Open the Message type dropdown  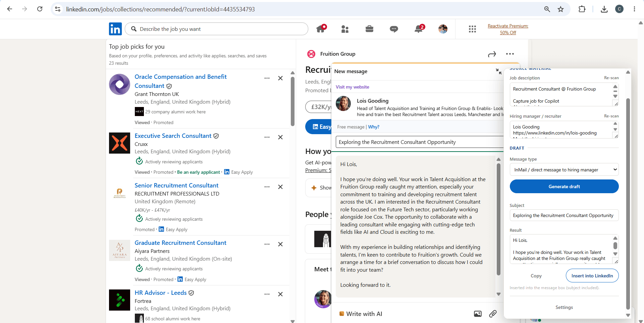tap(564, 170)
